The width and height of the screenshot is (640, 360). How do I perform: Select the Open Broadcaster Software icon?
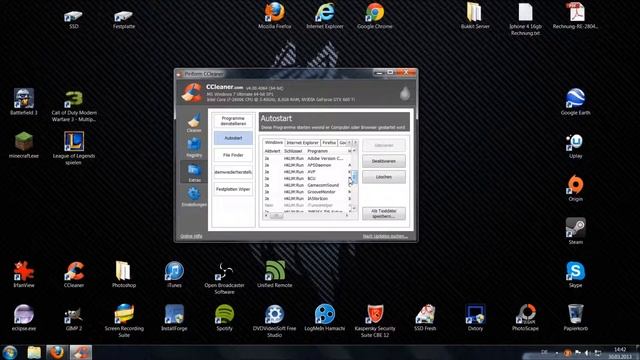coord(224,278)
